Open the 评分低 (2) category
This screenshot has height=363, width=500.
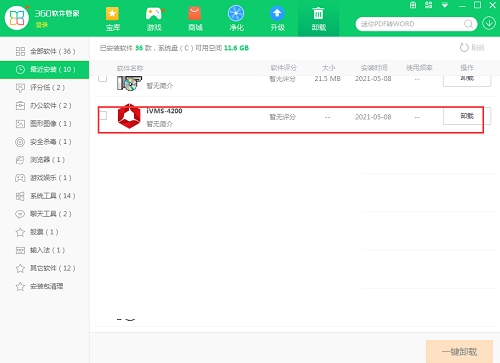pos(45,87)
